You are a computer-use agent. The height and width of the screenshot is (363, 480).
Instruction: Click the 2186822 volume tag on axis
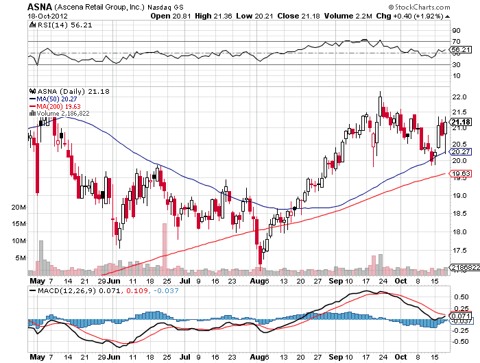click(465, 267)
